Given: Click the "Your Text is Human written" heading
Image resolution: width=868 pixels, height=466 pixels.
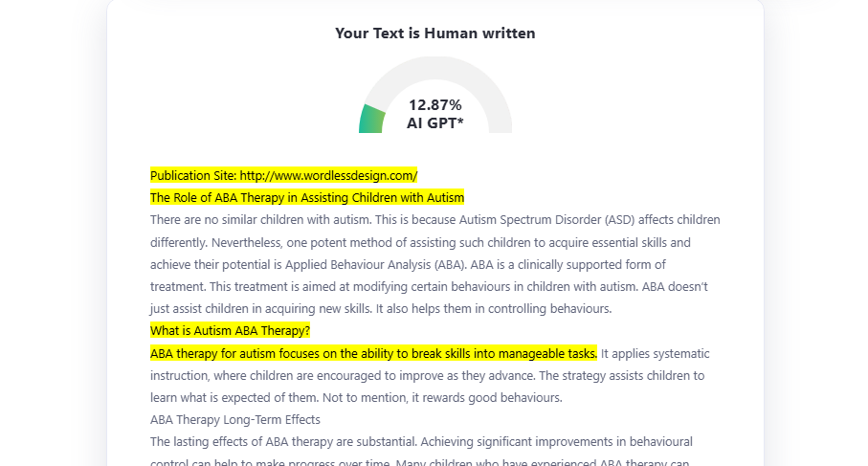Looking at the screenshot, I should tap(434, 33).
